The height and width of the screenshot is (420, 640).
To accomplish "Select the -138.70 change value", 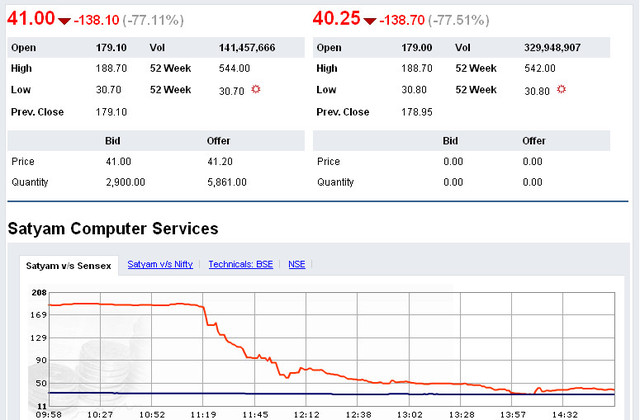I will tap(402, 20).
